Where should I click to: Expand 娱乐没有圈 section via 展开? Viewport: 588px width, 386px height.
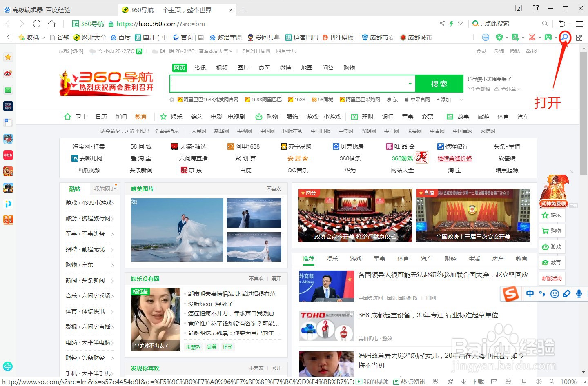276,278
